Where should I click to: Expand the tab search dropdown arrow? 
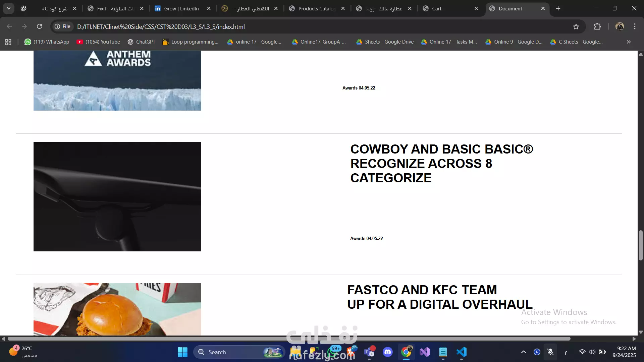point(9,8)
